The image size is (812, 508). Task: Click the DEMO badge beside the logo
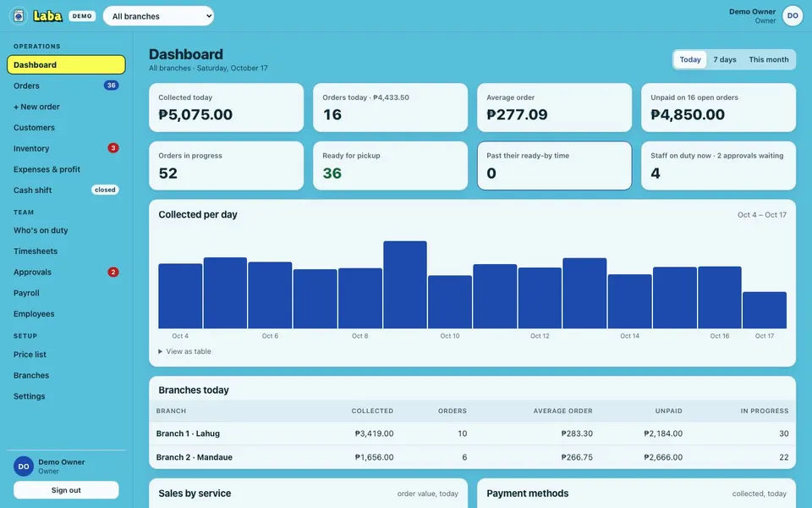[82, 16]
